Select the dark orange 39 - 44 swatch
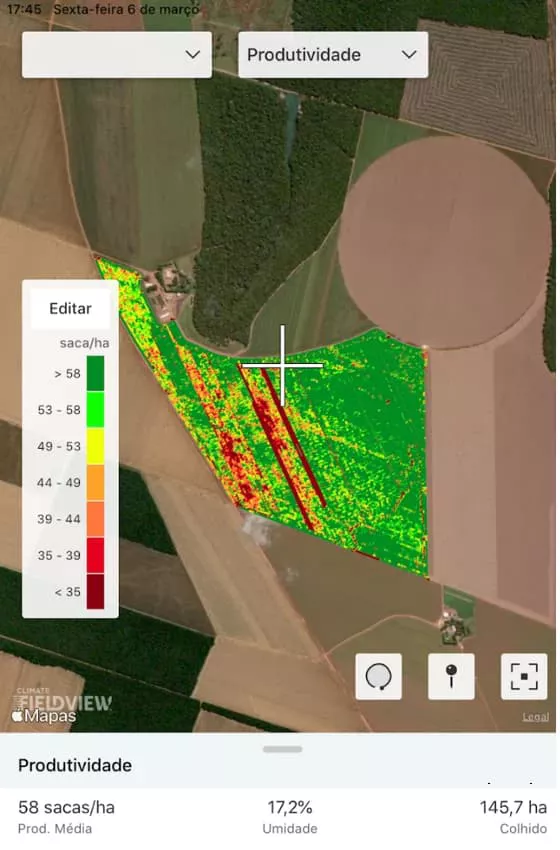The height and width of the screenshot is (850, 560). tap(95, 519)
